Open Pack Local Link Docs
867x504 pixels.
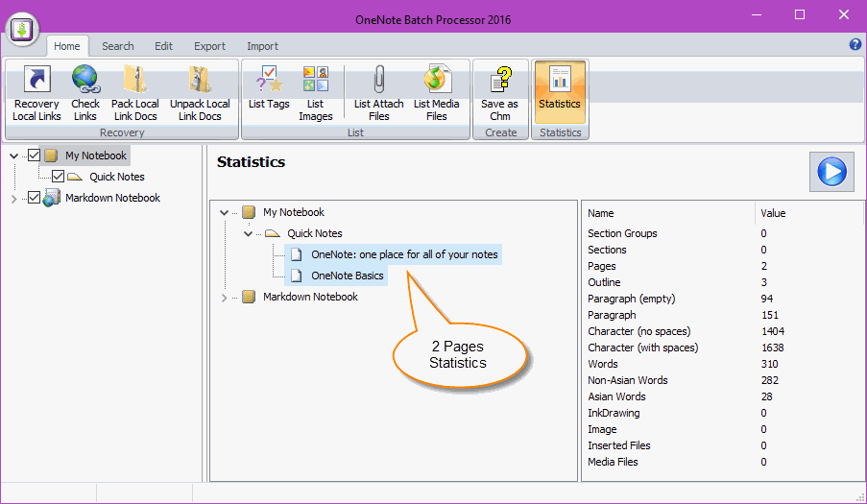(135, 93)
